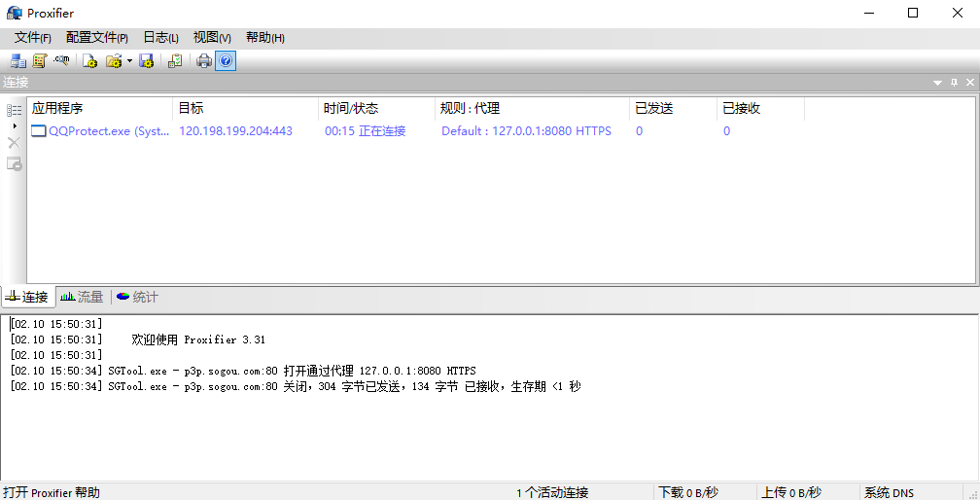This screenshot has width=980, height=500.
Task: Open the 视图(V) menu
Action: pos(212,38)
